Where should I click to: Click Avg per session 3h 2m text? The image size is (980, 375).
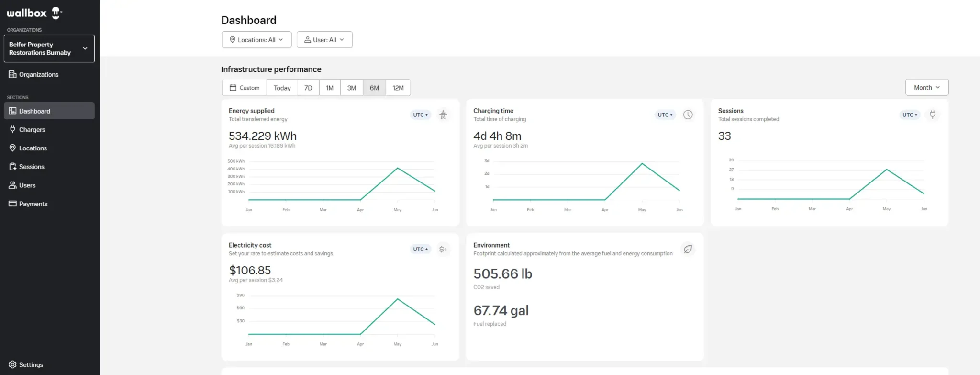501,146
